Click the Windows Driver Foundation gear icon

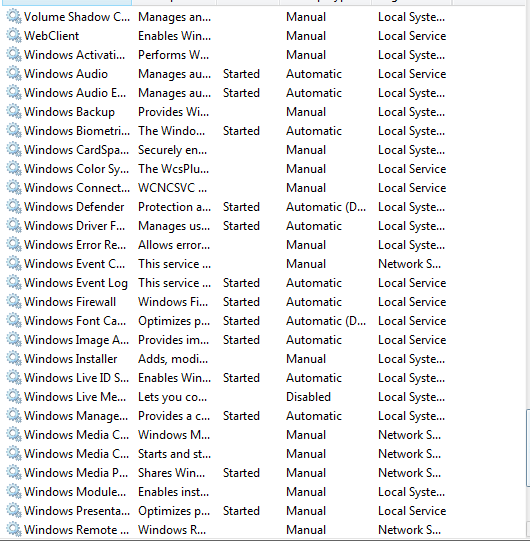point(14,225)
